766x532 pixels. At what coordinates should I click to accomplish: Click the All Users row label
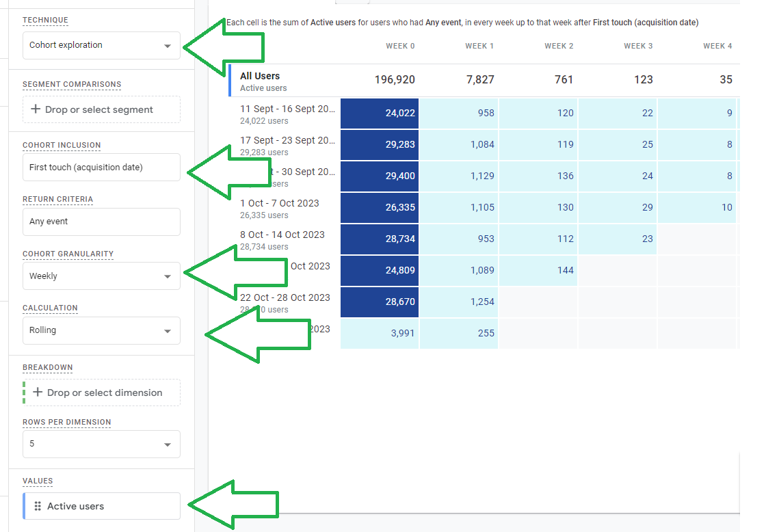(x=260, y=76)
